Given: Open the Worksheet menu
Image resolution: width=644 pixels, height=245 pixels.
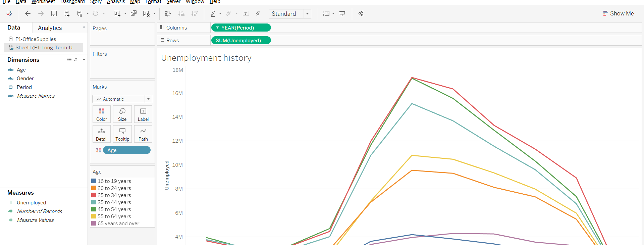Looking at the screenshot, I should [43, 2].
